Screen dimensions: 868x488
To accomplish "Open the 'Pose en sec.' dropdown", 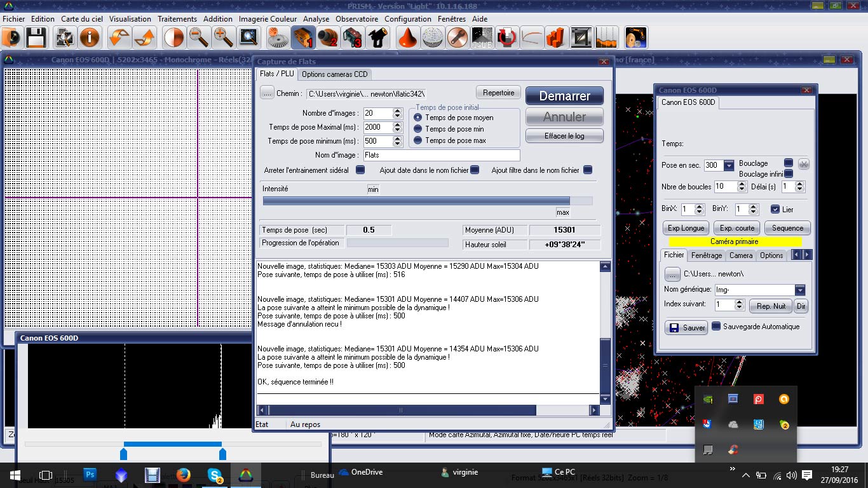I will point(729,165).
